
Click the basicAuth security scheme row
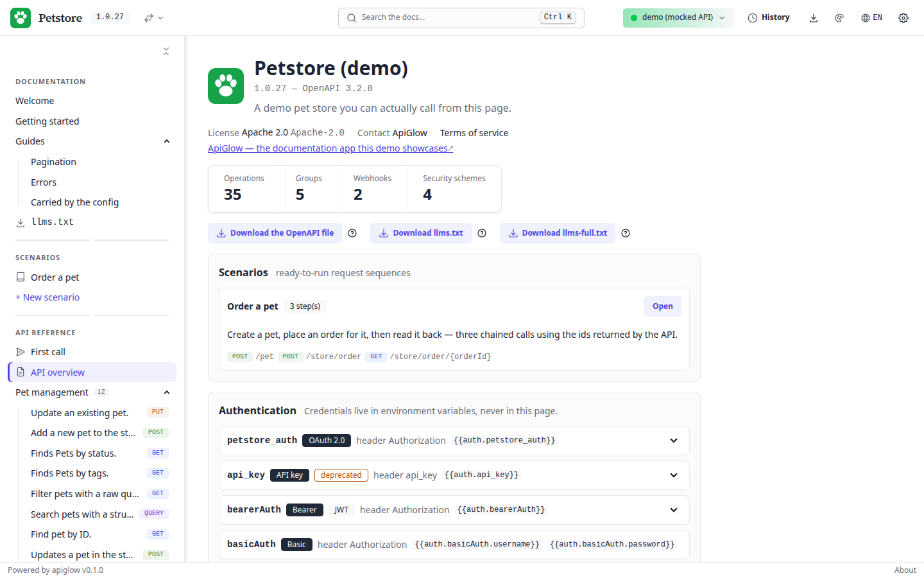454,545
